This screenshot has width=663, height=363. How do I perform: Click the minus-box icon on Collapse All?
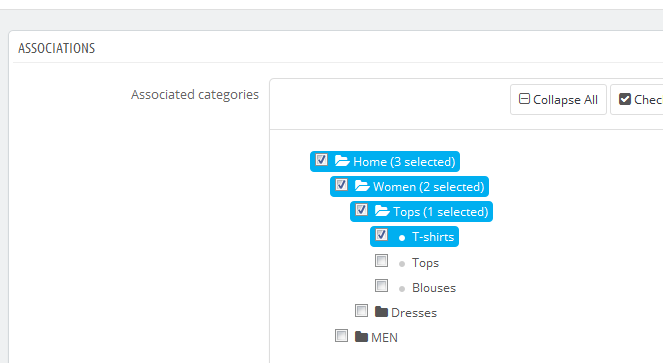click(x=524, y=99)
